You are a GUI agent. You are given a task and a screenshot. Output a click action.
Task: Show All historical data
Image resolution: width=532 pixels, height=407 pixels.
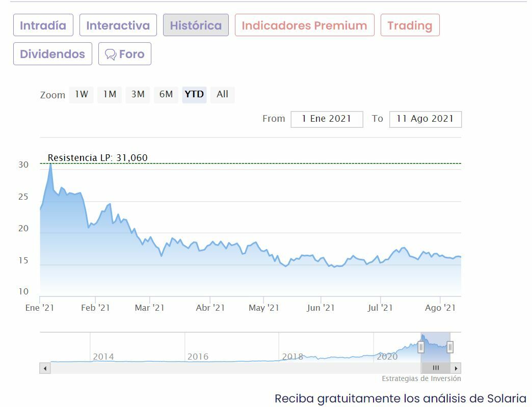pyautogui.click(x=222, y=94)
